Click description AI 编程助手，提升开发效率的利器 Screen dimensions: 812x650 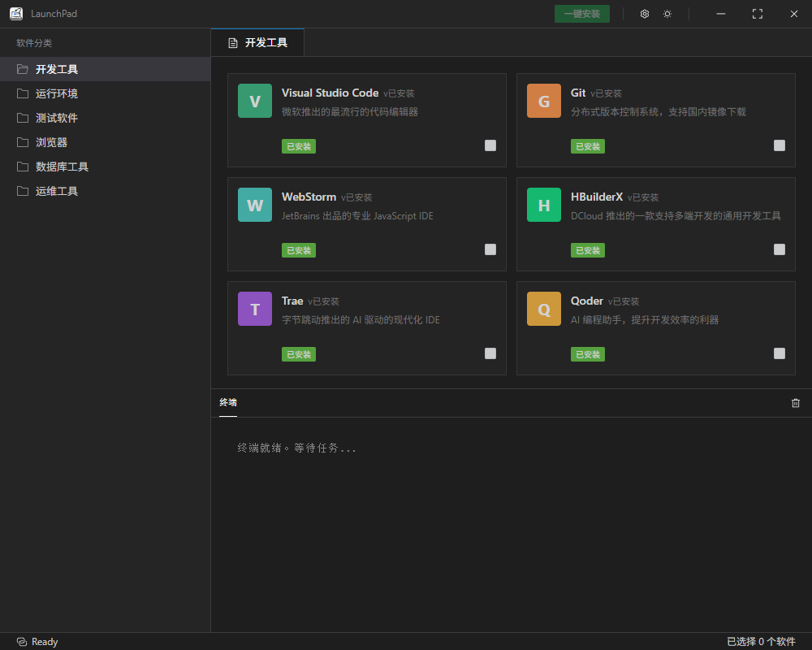click(x=645, y=320)
